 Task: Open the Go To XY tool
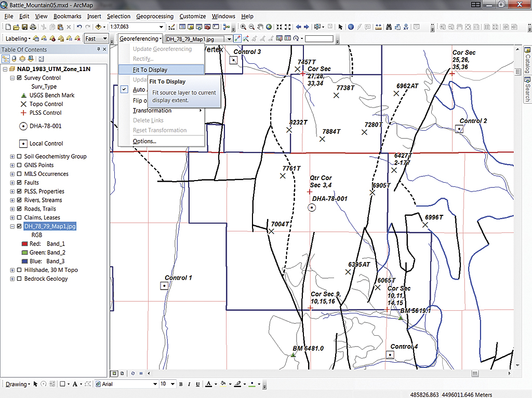(406, 27)
